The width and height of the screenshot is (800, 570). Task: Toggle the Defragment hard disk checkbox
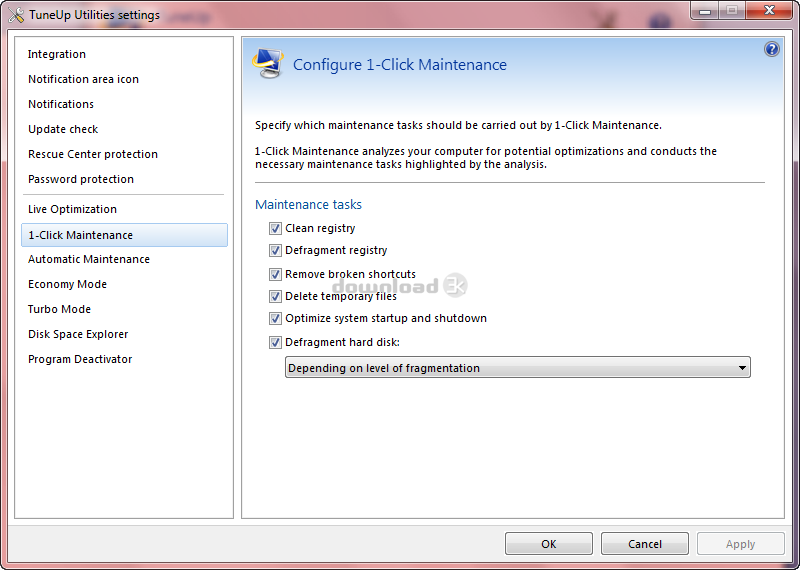click(x=275, y=342)
